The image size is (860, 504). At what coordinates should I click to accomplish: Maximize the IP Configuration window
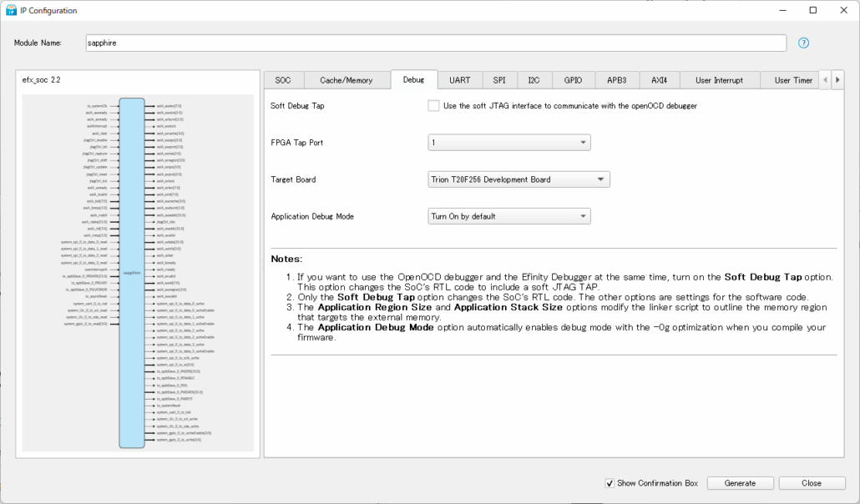coord(813,10)
